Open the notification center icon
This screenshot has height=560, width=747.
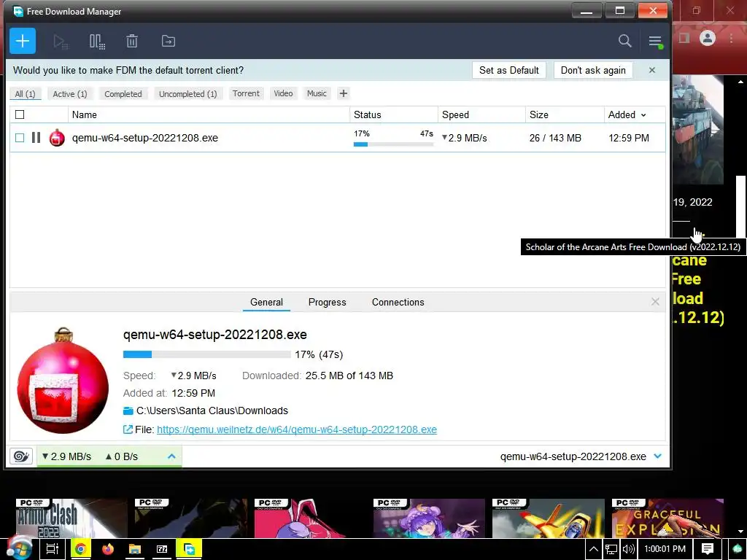tap(708, 549)
